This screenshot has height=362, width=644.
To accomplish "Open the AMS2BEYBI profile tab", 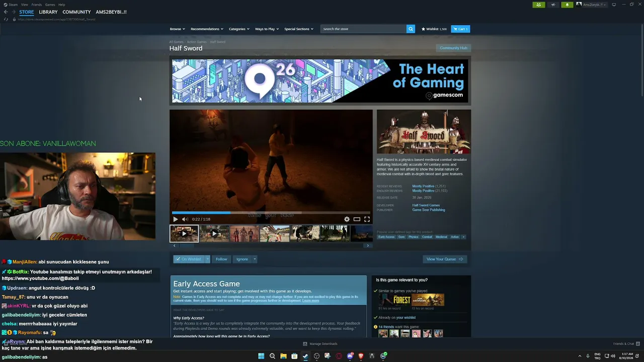I will 111,12.
